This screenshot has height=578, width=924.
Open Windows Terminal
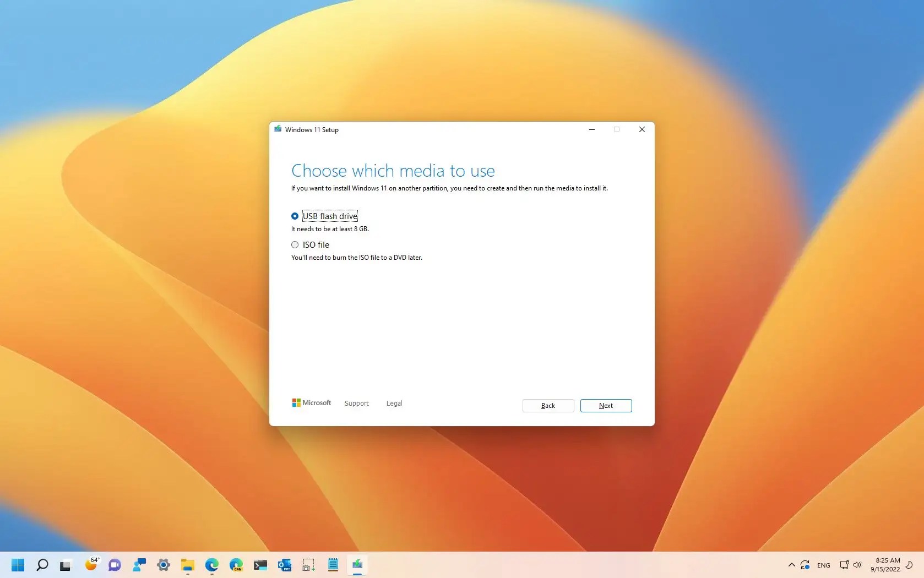[259, 565]
